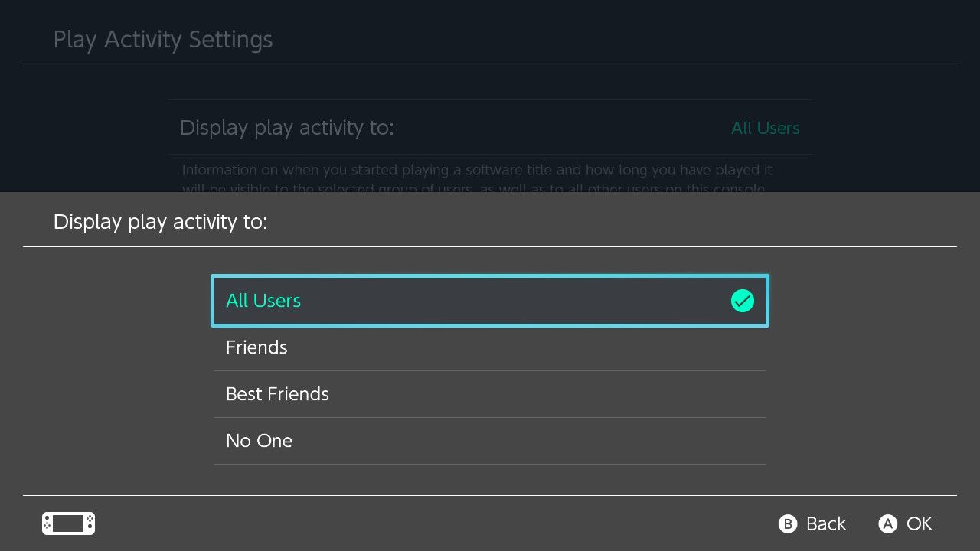Click the highlighted All Users selection row

pyautogui.click(x=490, y=301)
